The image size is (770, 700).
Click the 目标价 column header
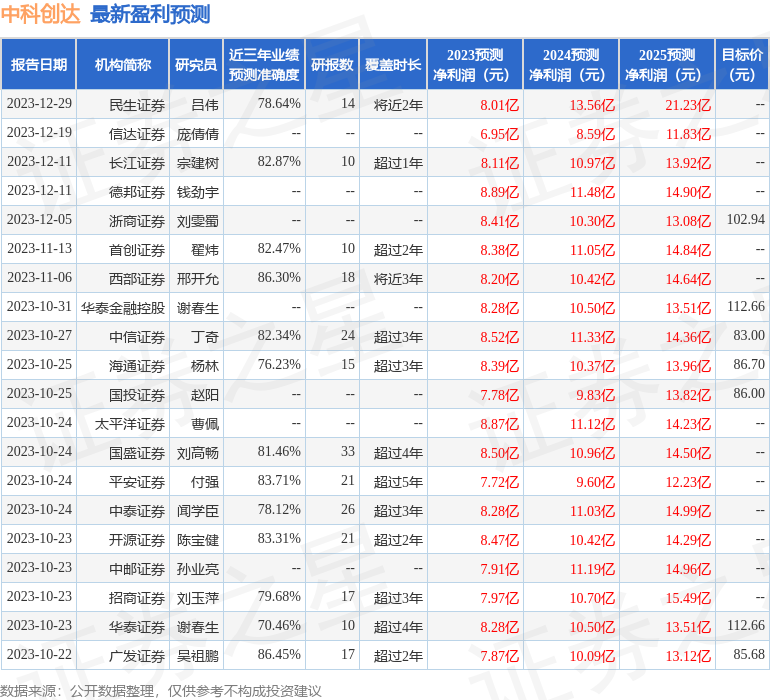click(742, 64)
